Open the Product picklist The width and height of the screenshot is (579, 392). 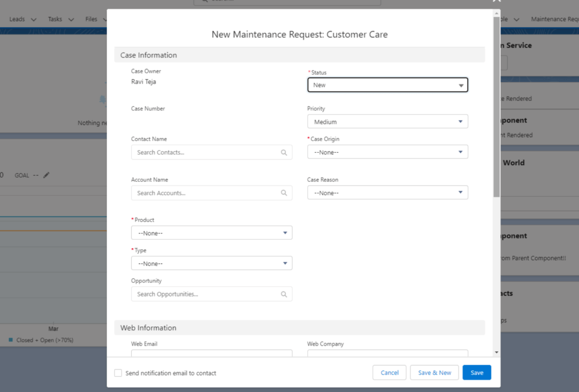pyautogui.click(x=211, y=232)
